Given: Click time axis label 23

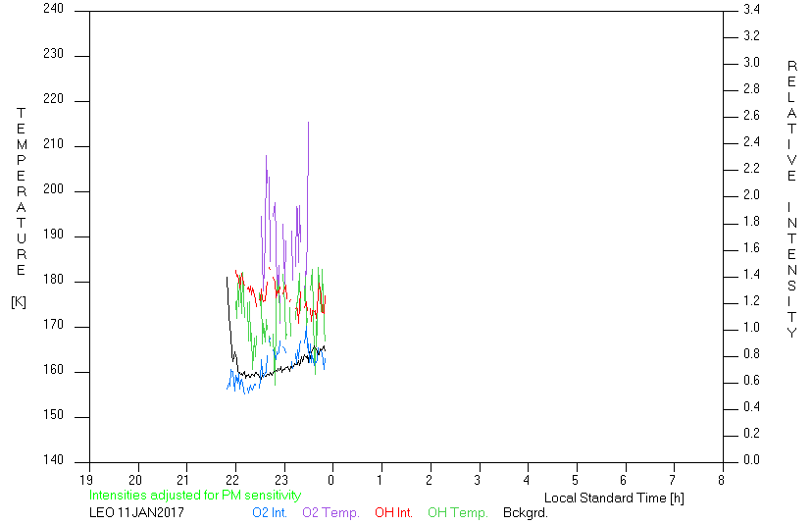Looking at the screenshot, I should [281, 480].
